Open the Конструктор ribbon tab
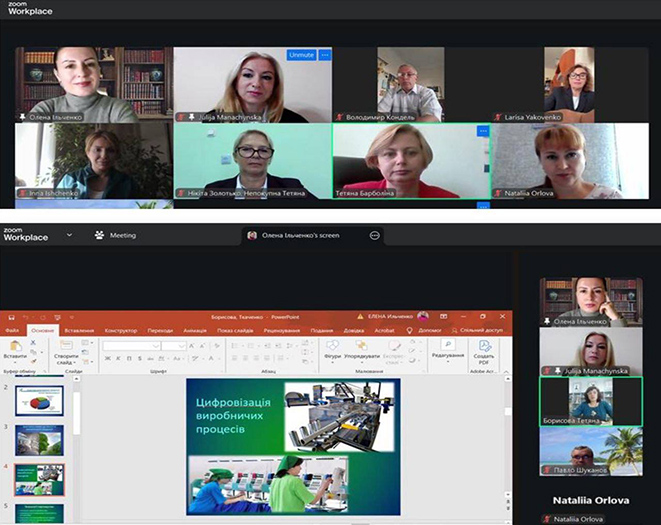 120,330
